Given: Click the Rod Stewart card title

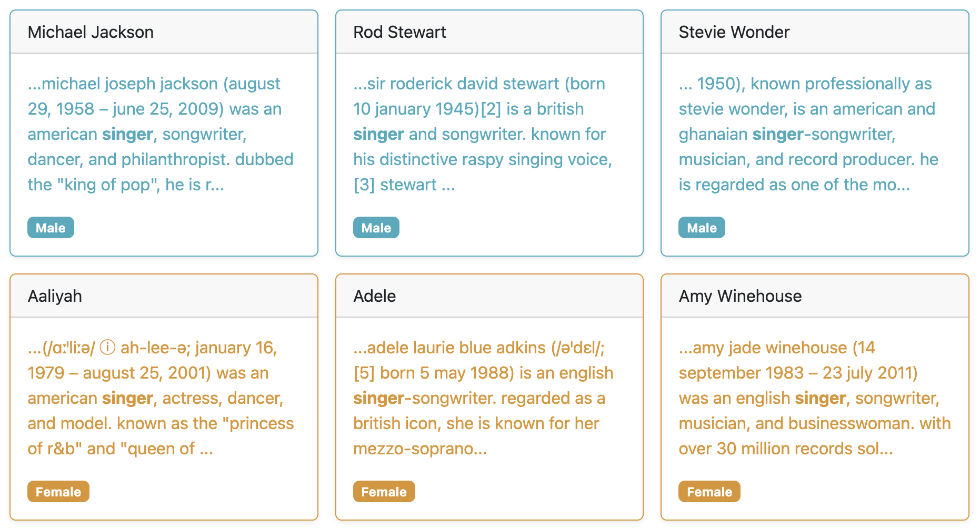Looking at the screenshot, I should pyautogui.click(x=399, y=32).
